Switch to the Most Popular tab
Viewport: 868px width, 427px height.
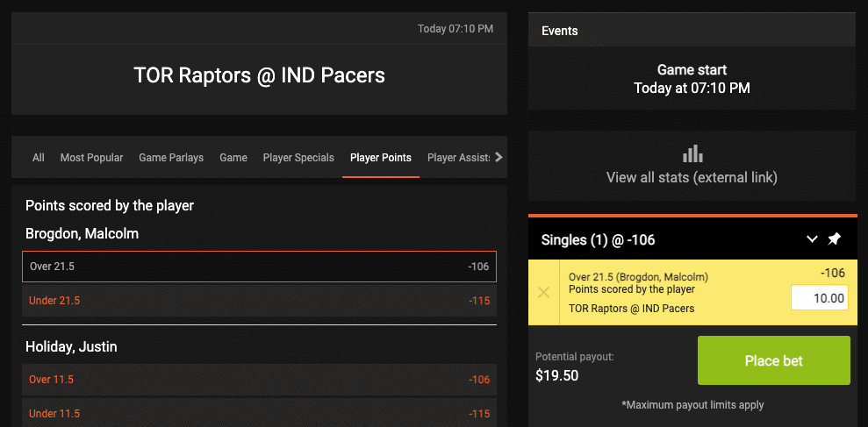[x=91, y=158]
